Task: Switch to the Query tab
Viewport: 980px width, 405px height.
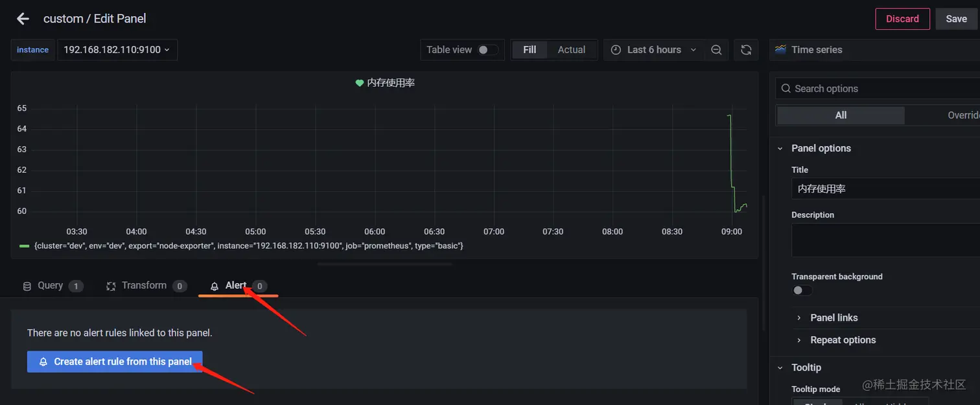Action: (x=52, y=286)
